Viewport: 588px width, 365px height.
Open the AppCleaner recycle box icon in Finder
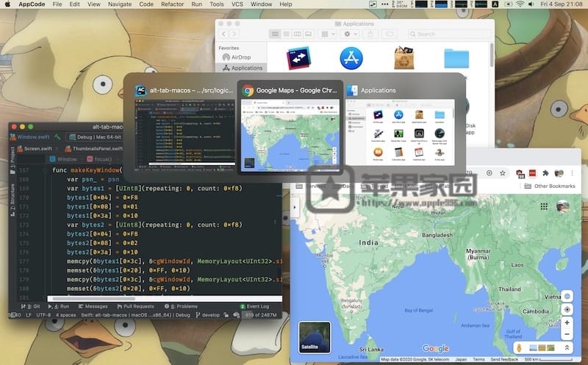click(404, 58)
